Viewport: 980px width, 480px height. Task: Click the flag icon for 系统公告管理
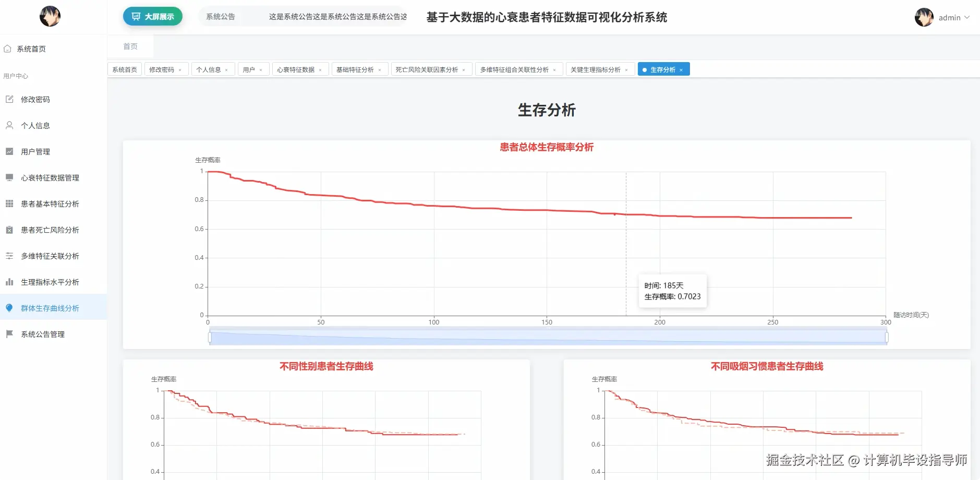(x=9, y=334)
